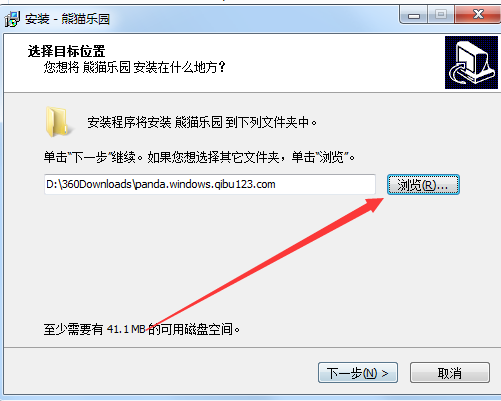Click the question 您想将 熊猫乐园 安装在什么地方?
The image size is (501, 401).
pos(134,67)
